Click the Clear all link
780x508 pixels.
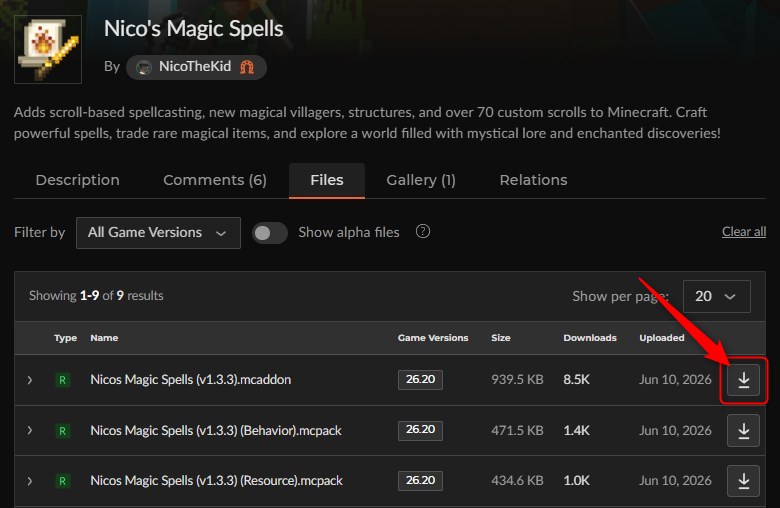tap(744, 231)
